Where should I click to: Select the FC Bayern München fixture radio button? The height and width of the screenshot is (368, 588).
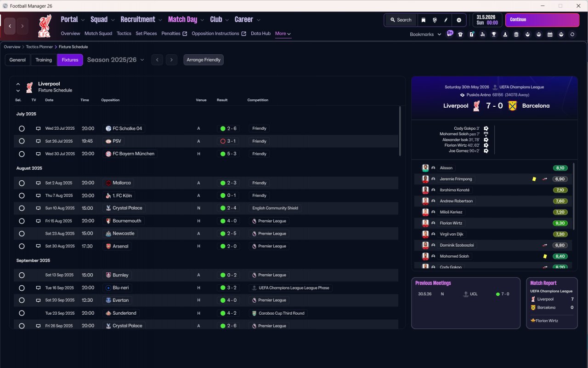point(22,154)
